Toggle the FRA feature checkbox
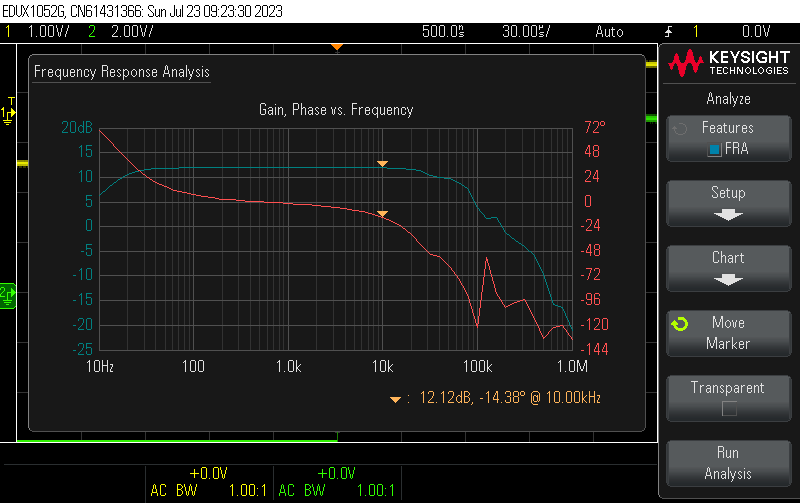This screenshot has width=800, height=503. tap(714, 150)
